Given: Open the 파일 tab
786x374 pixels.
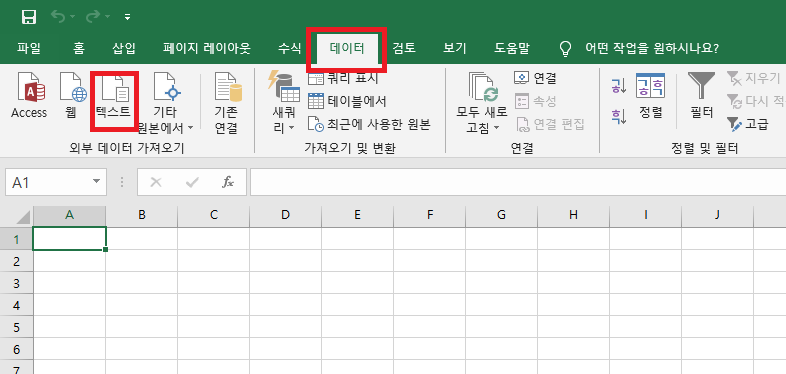Looking at the screenshot, I should [x=29, y=48].
